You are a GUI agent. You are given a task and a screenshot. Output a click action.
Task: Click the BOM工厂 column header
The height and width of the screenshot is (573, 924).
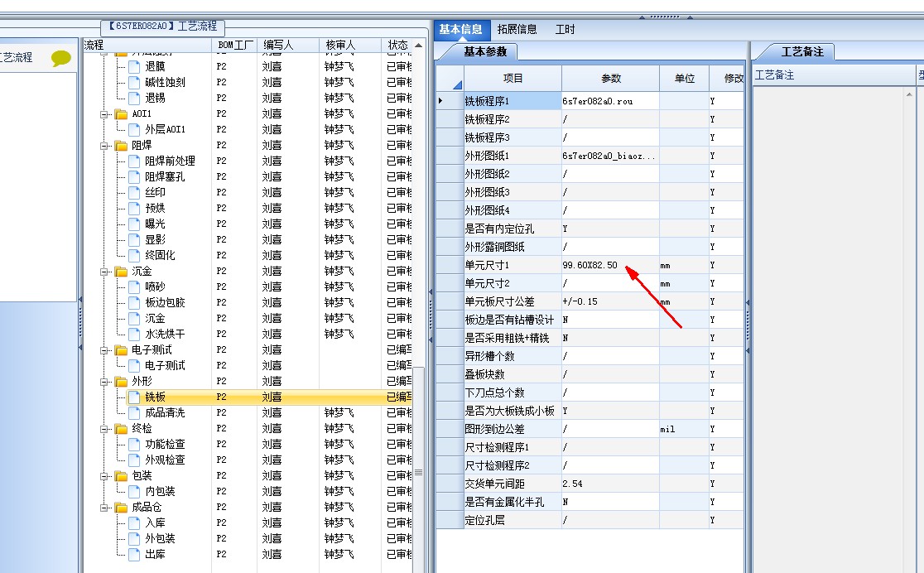pos(234,46)
